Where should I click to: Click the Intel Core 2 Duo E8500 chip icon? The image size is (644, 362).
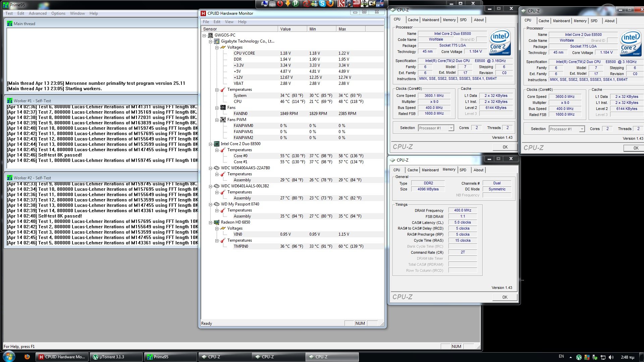point(217,144)
